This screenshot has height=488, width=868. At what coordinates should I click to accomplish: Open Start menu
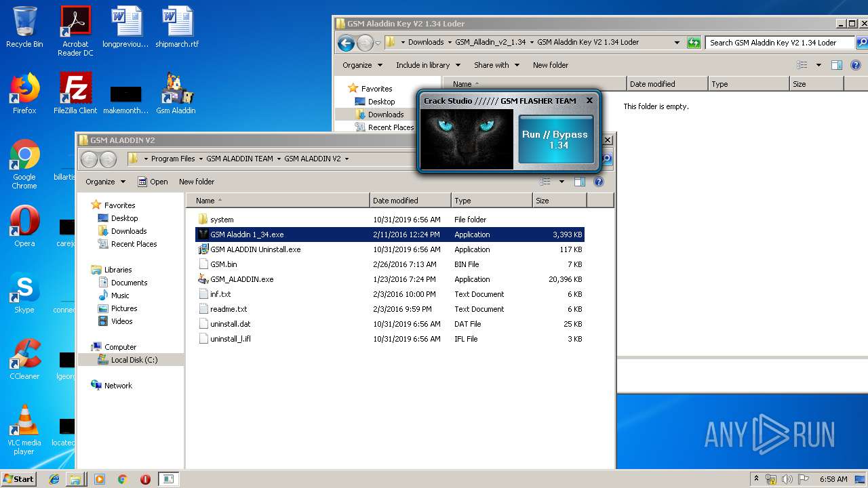(x=18, y=479)
